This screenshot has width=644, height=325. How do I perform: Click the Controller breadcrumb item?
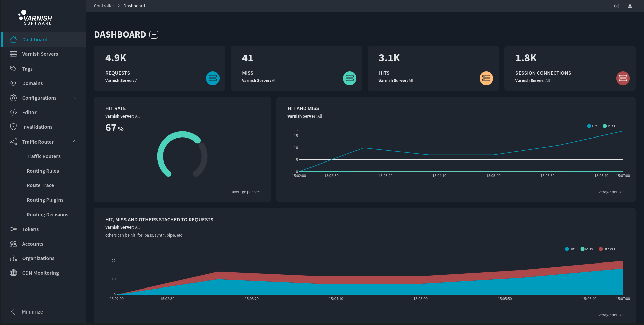tap(104, 6)
